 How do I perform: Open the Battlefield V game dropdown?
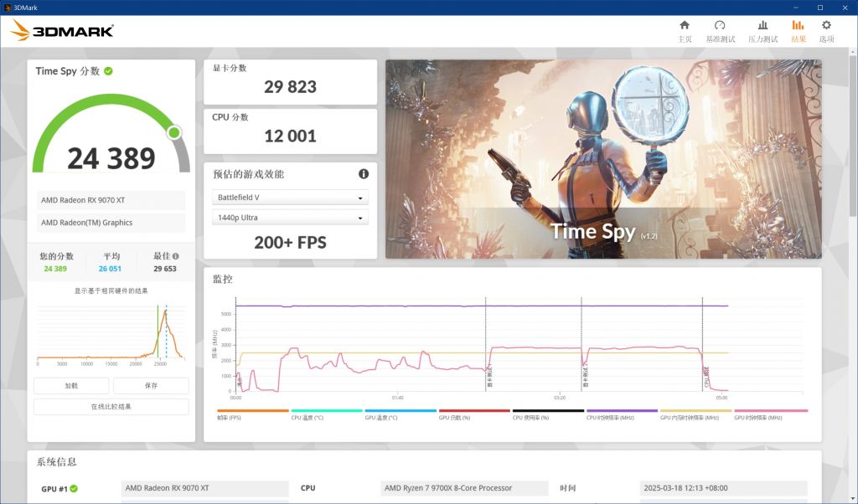tap(290, 198)
